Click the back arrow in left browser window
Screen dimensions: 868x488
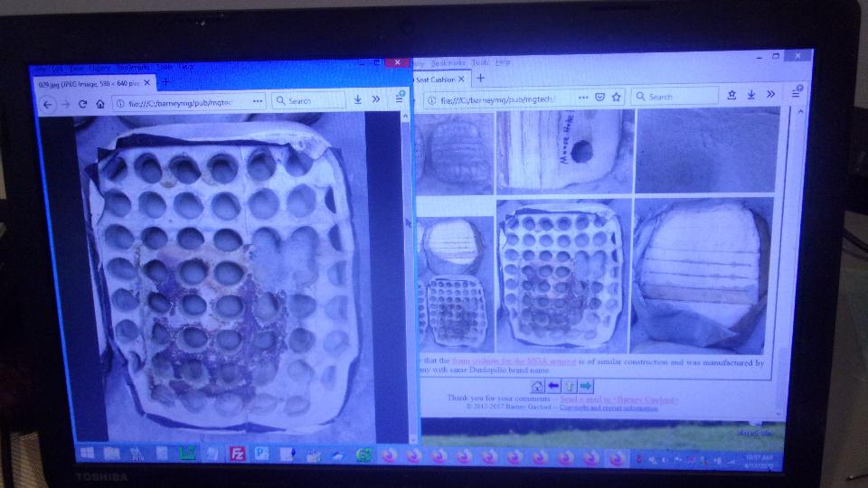[49, 104]
